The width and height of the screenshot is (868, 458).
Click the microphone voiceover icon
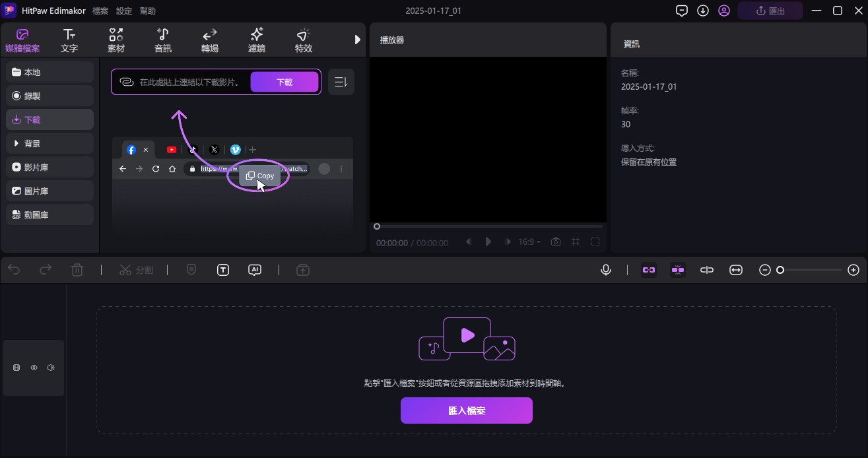pyautogui.click(x=606, y=270)
